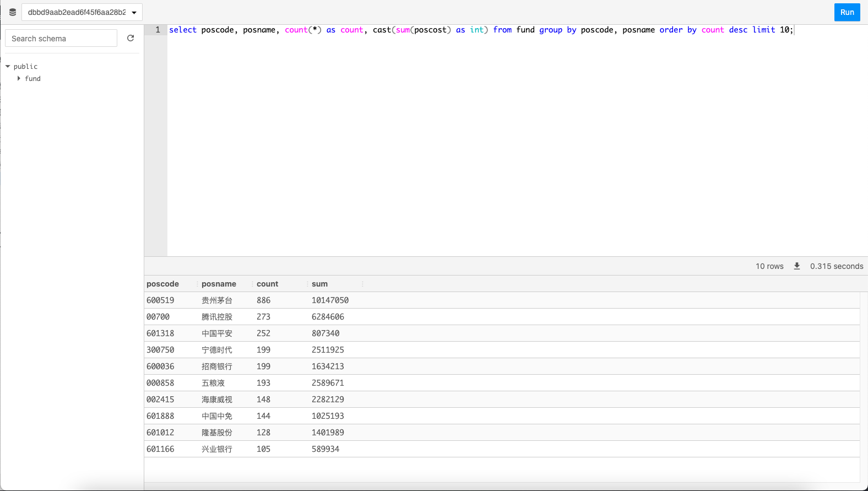This screenshot has height=491, width=868.
Task: Click posname cell 兴业银行
Action: pos(217,449)
